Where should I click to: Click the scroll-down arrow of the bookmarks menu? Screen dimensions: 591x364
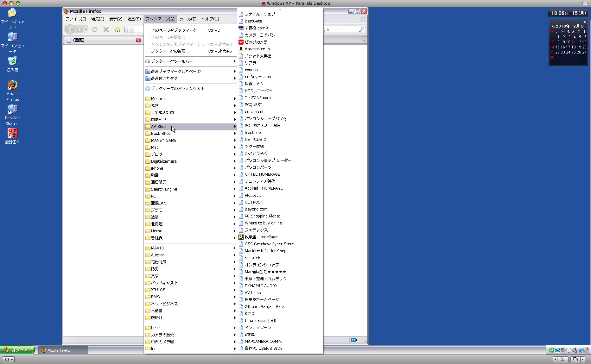tap(191, 351)
